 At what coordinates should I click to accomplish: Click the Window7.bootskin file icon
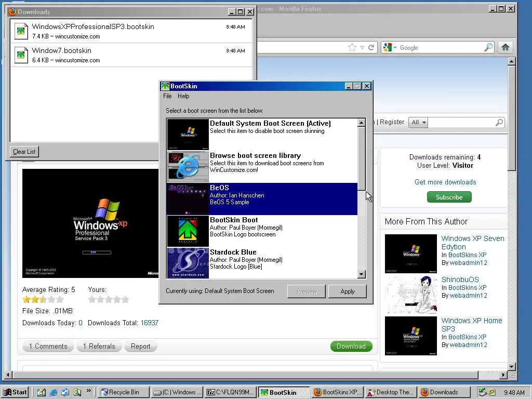(21, 55)
